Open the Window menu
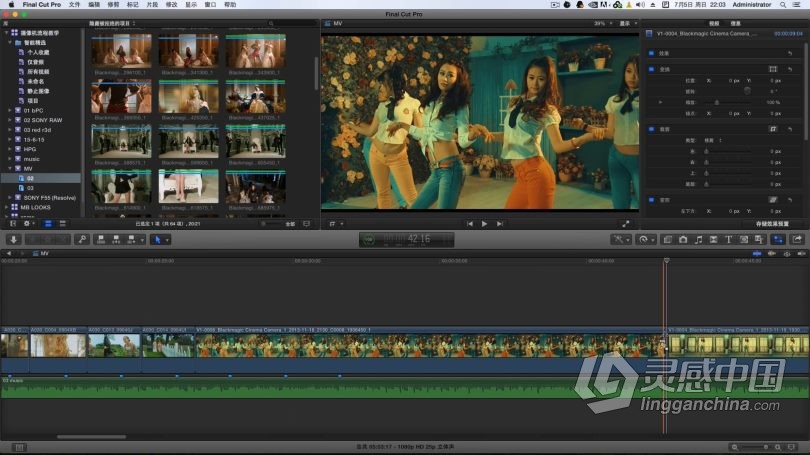This screenshot has height=455, width=810. click(x=210, y=4)
